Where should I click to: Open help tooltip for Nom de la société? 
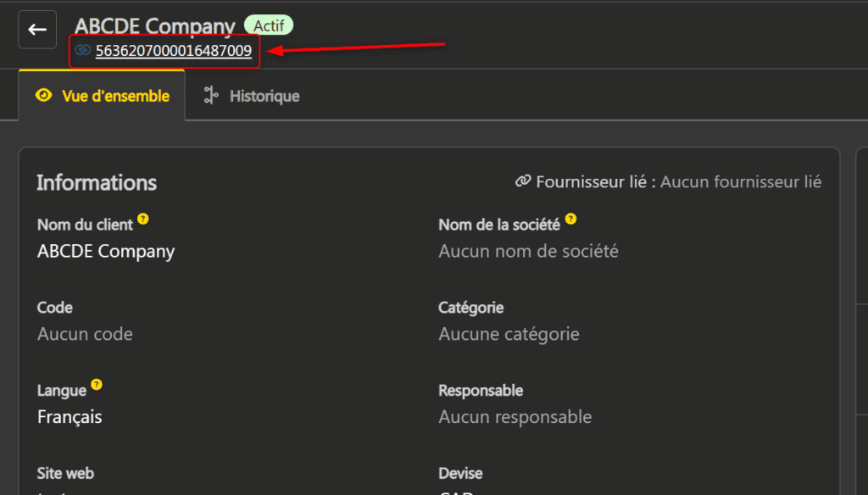[570, 220]
